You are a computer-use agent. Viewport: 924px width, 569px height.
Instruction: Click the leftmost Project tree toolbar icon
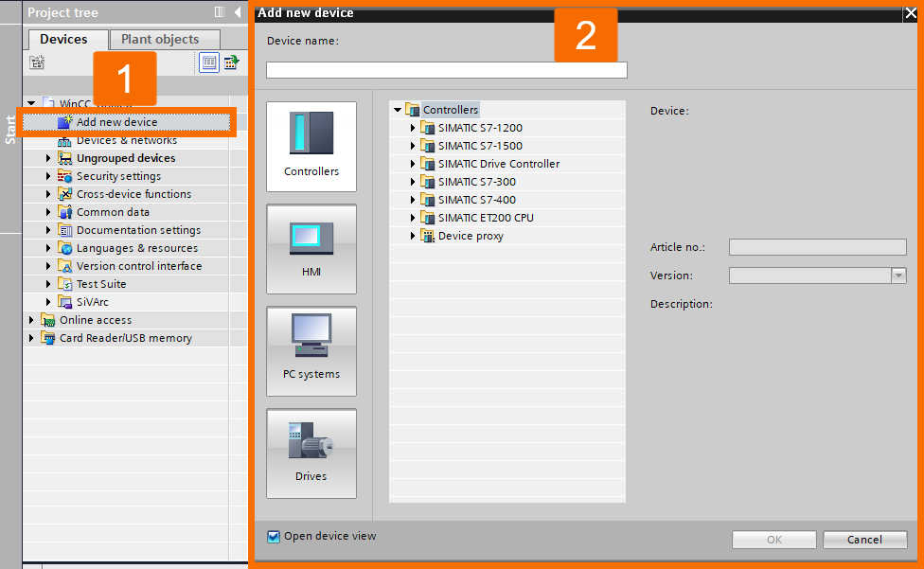click(x=37, y=62)
